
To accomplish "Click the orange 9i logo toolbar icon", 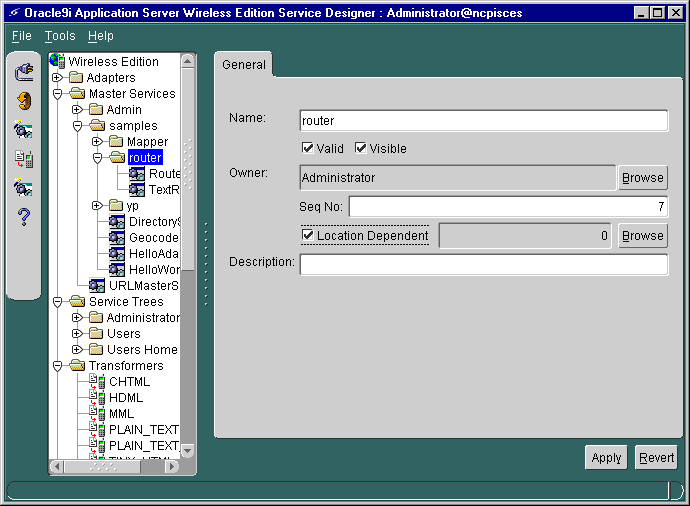I will coord(24,101).
